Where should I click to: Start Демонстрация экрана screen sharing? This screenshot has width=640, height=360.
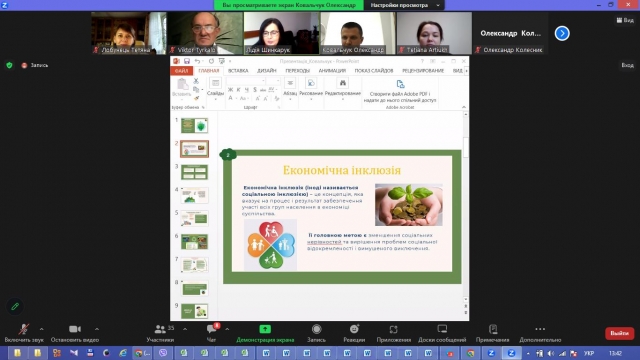tap(265, 333)
